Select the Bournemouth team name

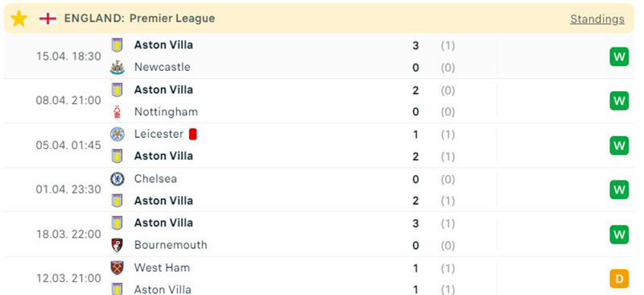click(x=171, y=245)
